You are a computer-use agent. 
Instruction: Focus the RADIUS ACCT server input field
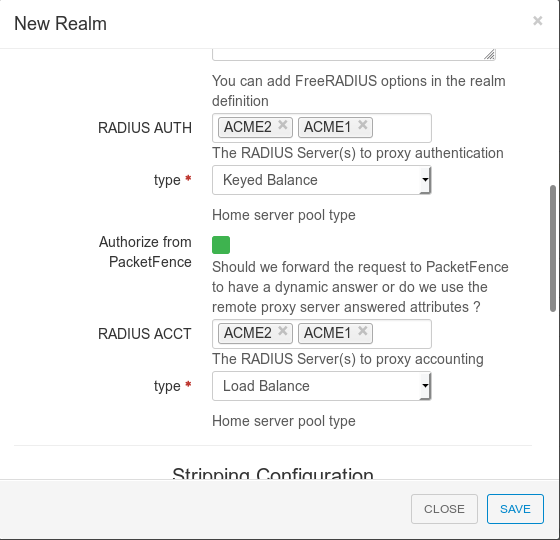click(x=402, y=334)
